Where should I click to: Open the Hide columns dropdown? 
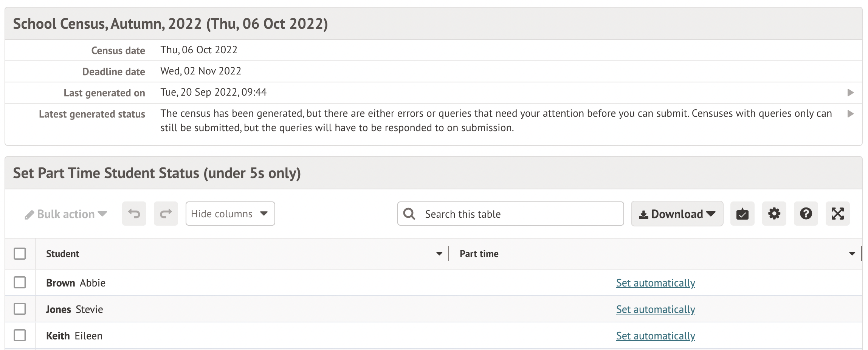pyautogui.click(x=230, y=214)
